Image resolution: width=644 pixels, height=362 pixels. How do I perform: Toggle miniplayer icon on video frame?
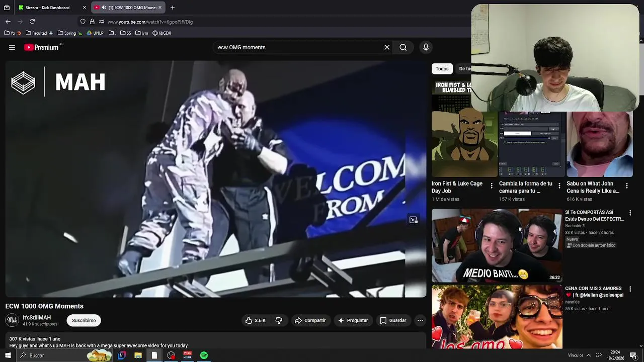click(414, 220)
